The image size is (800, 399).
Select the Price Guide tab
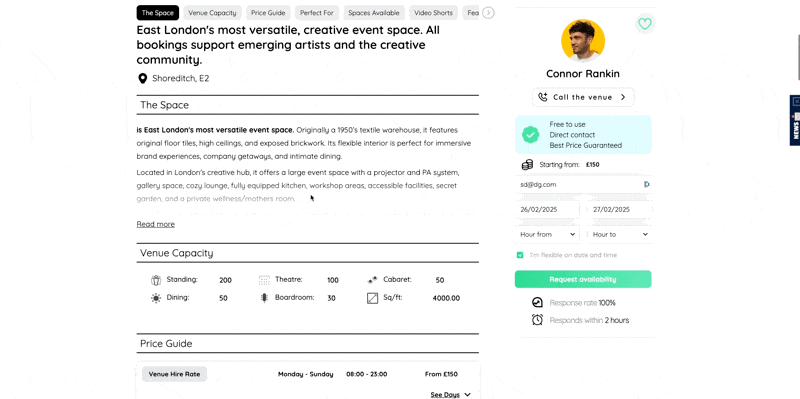click(268, 13)
